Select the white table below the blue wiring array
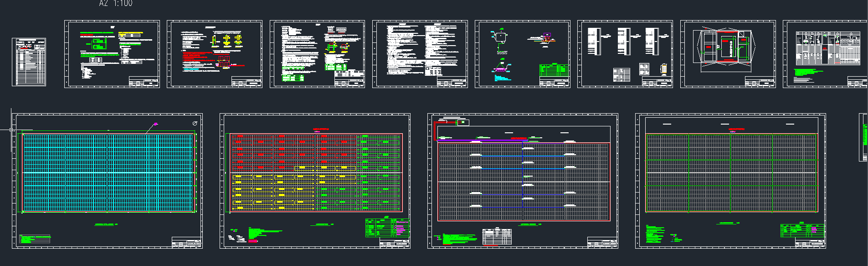This screenshot has height=266, width=868. tap(497, 237)
